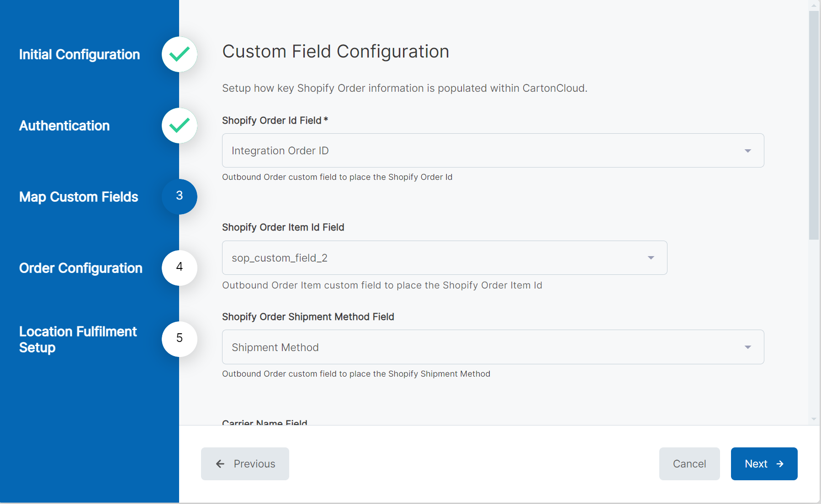Click the Cancel button
This screenshot has width=821, height=504.
(x=689, y=464)
